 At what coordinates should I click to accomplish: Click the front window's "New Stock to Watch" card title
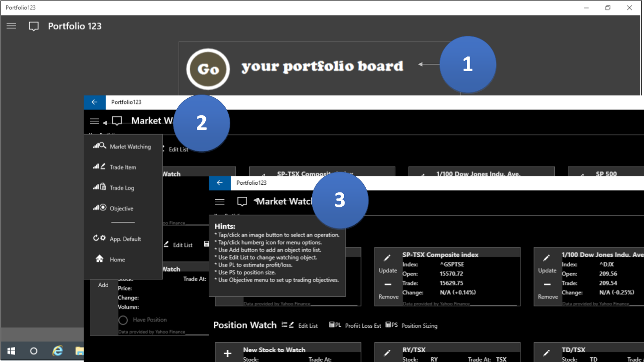[x=274, y=350]
